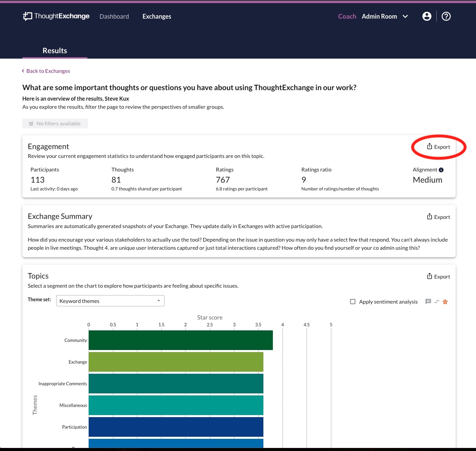The width and height of the screenshot is (476, 451).
Task: Click the exchange question title text
Action: coord(189,87)
